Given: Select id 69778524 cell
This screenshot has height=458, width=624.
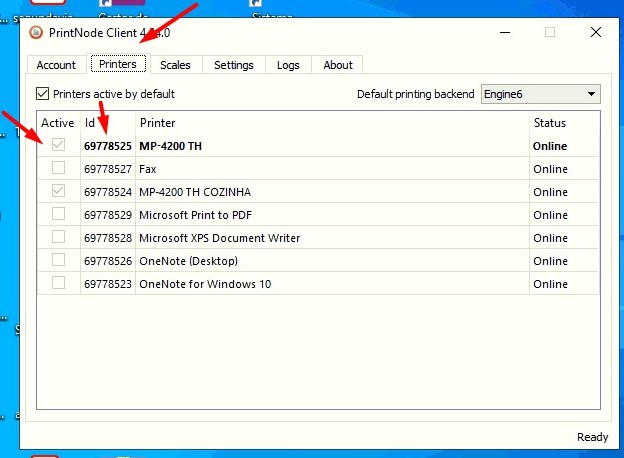Looking at the screenshot, I should (x=107, y=192).
